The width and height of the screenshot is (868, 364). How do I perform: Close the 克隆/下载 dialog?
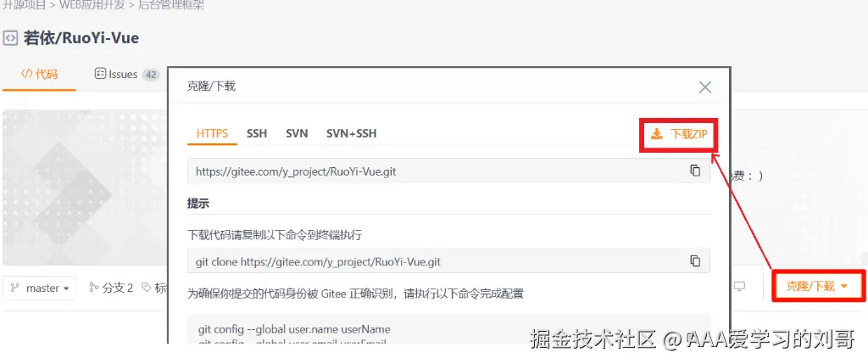(704, 87)
